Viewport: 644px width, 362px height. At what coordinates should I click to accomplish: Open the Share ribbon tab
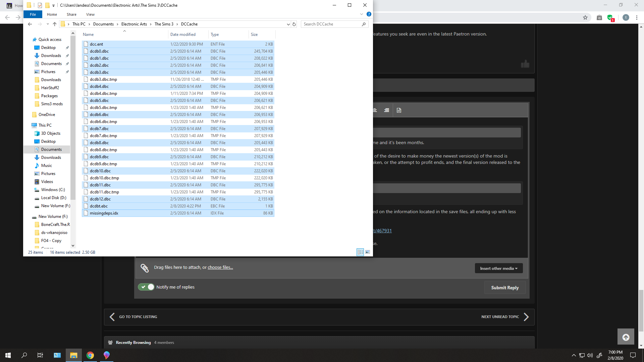click(x=71, y=14)
